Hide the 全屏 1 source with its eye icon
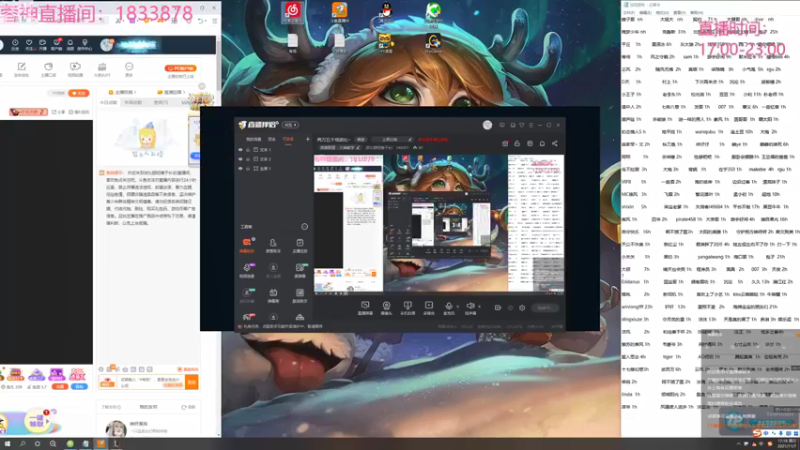The height and width of the screenshot is (450, 800). coord(240,168)
